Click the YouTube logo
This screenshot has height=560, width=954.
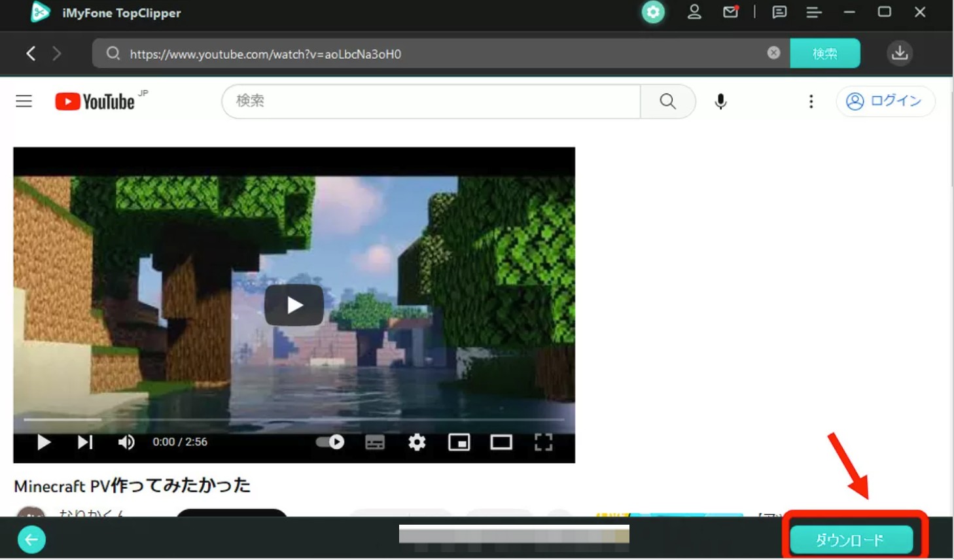pos(96,101)
